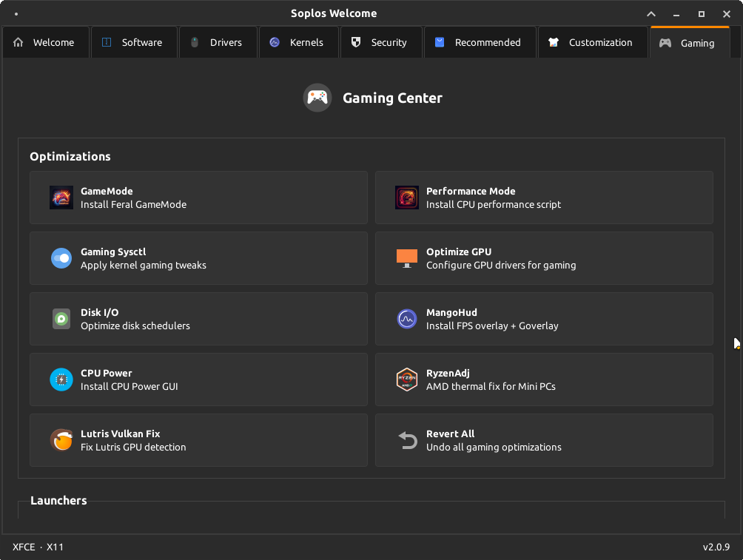
Task: Click the blue bookmark icon on Recommended tab
Action: pyautogui.click(x=440, y=42)
